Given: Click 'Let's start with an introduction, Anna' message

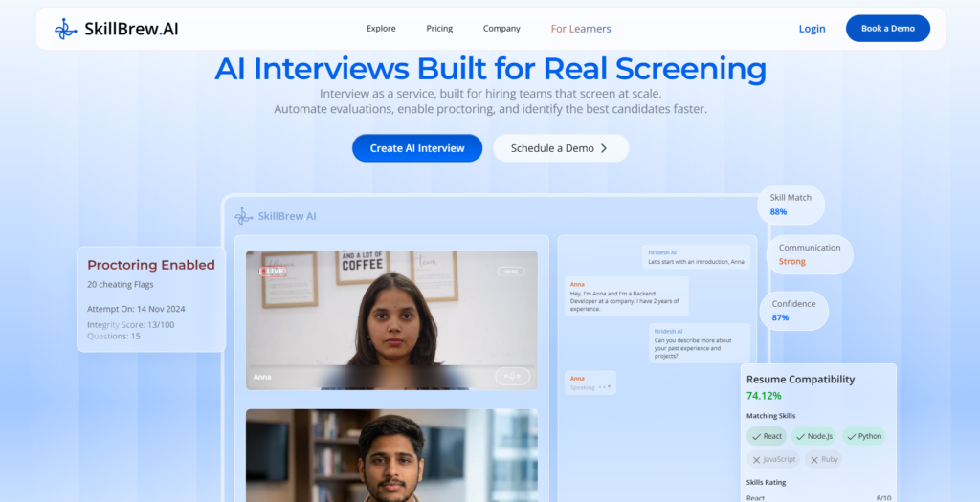Looking at the screenshot, I should [x=696, y=257].
